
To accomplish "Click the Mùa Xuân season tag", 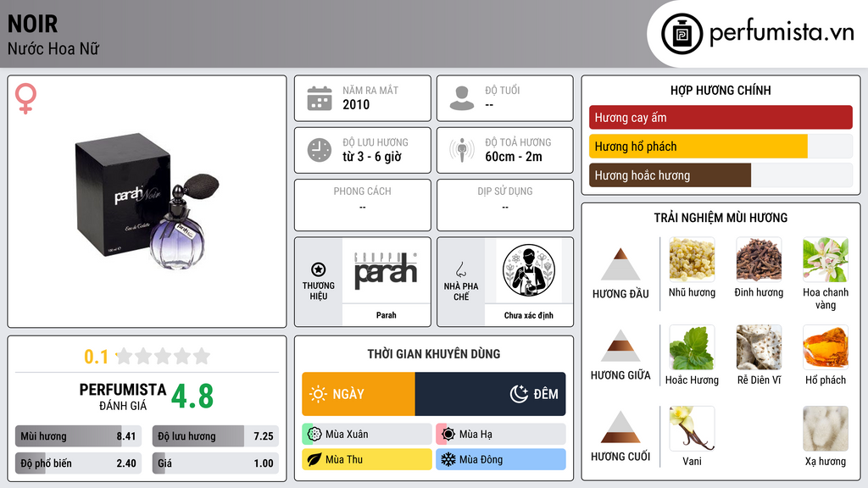I will coord(366,435).
